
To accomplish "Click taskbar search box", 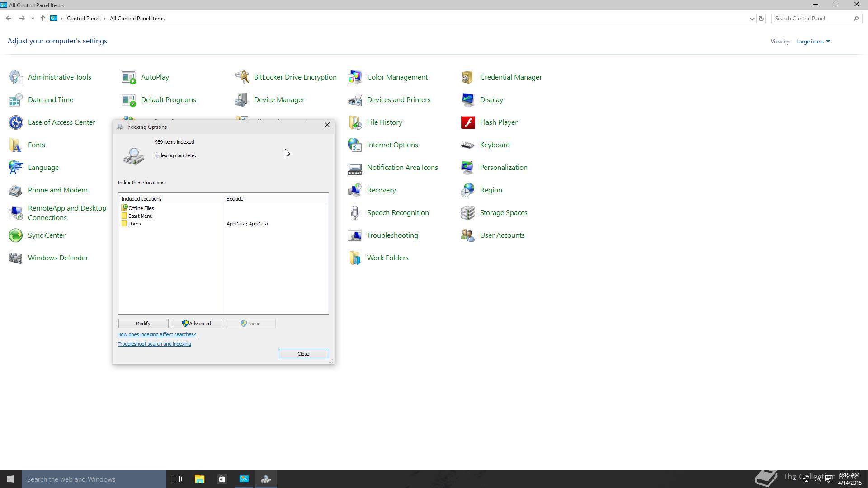I will pos(94,479).
